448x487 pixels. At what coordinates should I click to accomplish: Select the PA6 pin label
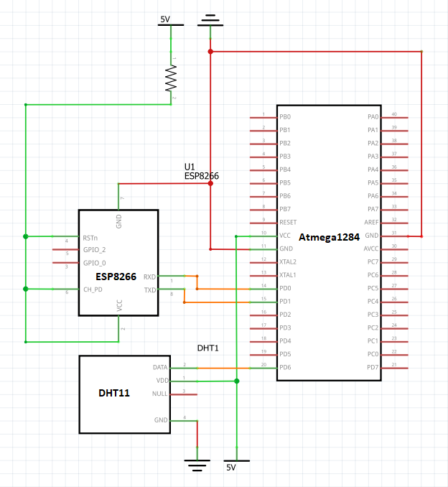coord(373,196)
